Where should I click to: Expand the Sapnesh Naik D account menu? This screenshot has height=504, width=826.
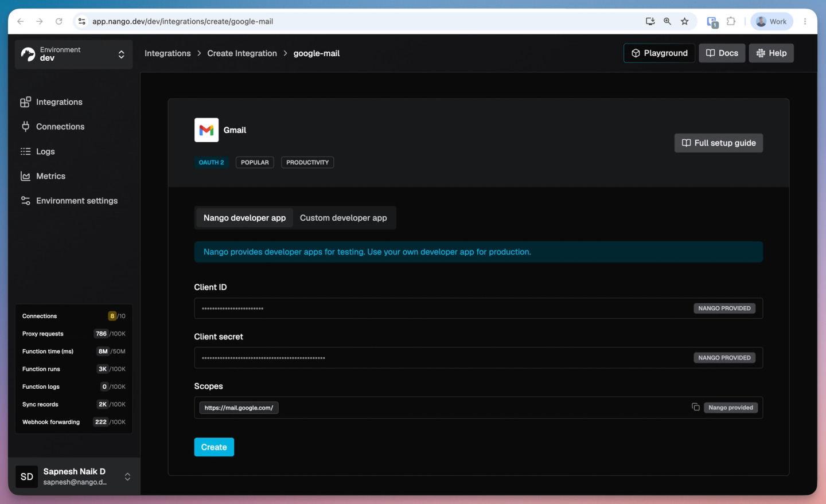[x=127, y=476]
